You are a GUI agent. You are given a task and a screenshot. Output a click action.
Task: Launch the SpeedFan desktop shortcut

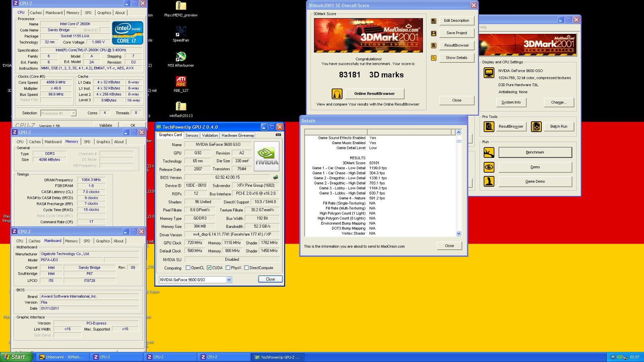click(x=181, y=31)
